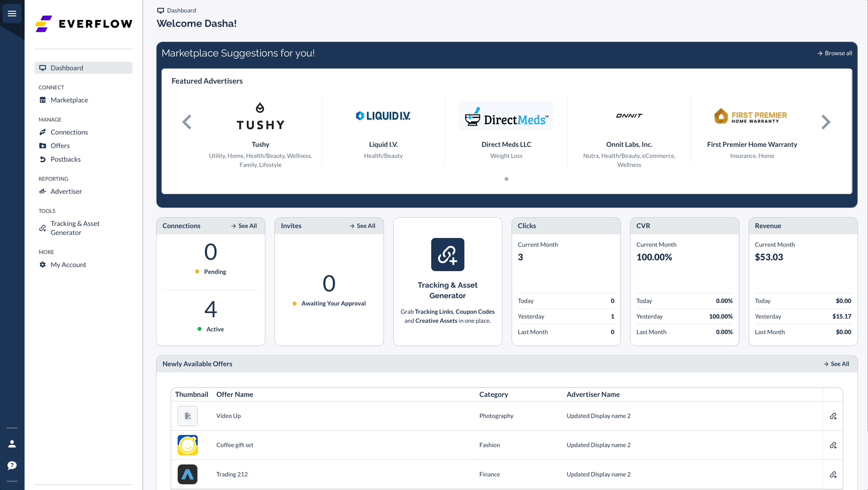The height and width of the screenshot is (490, 868).
Task: Click Browse all marketplace suggestions
Action: point(834,53)
